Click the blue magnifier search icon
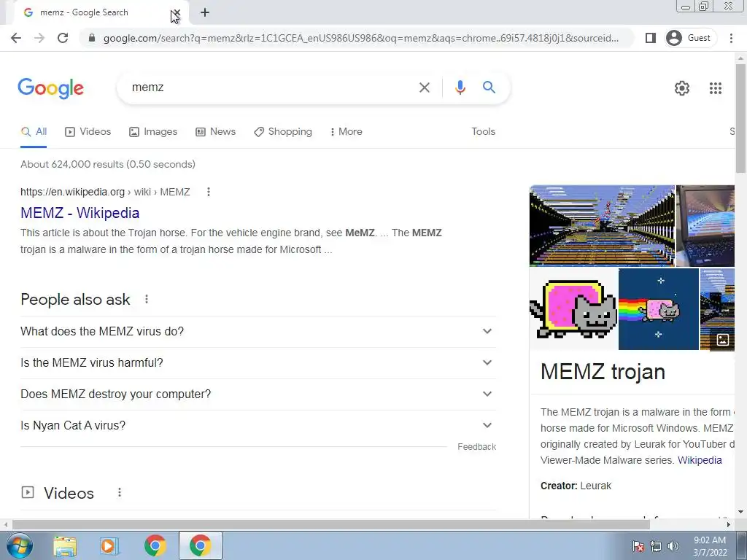The height and width of the screenshot is (560, 747). point(489,87)
